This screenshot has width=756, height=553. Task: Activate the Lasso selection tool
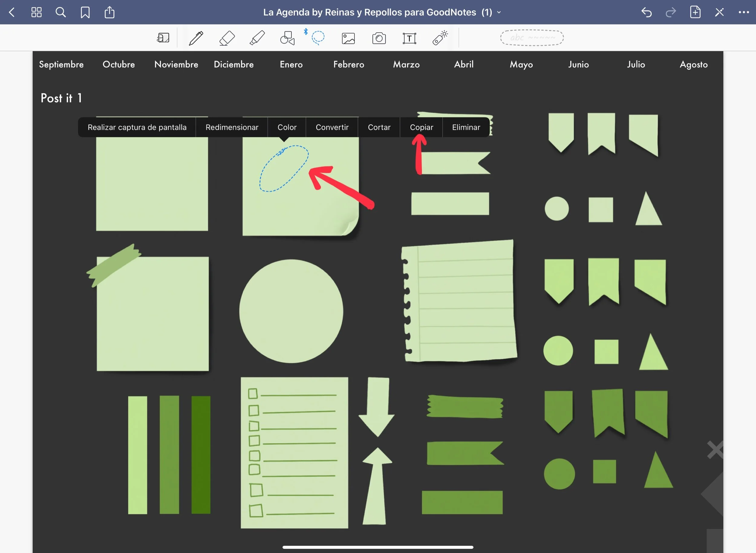(x=318, y=38)
